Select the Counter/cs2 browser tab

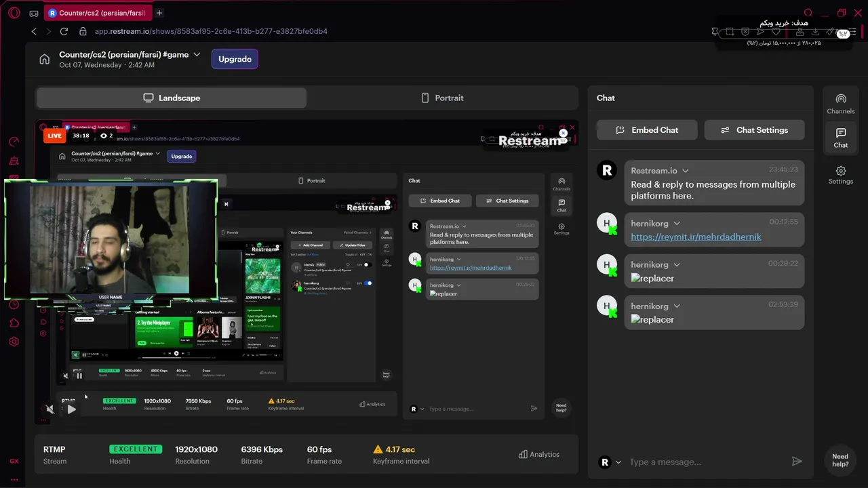tap(98, 13)
